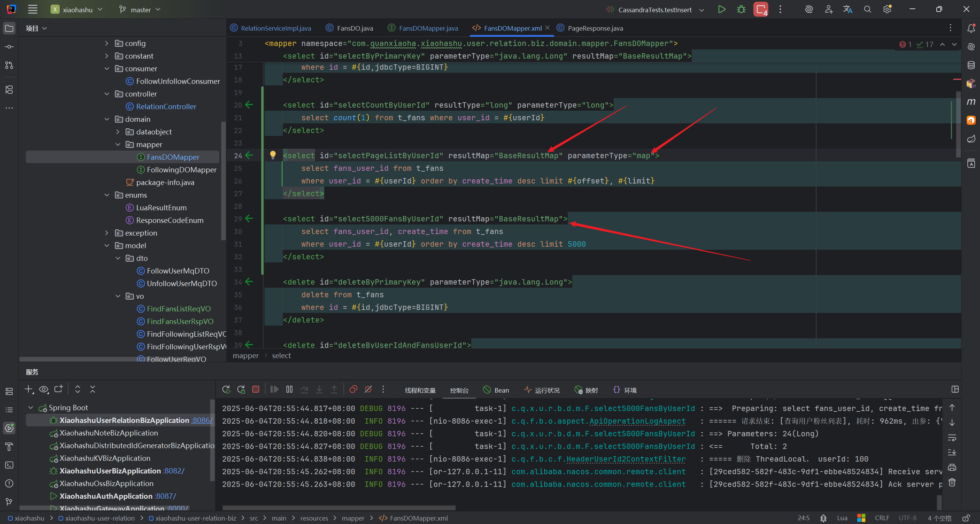This screenshot has height=524, width=980.
Task: Resume program in the debugger toolbar
Action: coord(274,390)
